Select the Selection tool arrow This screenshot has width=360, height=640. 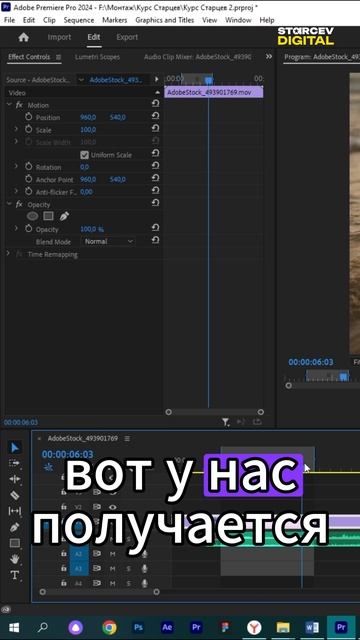(15, 448)
